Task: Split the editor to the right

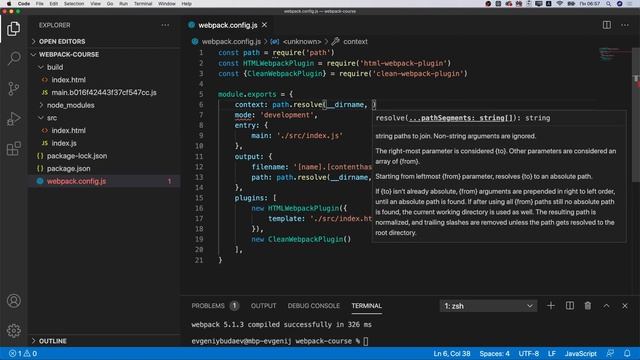Action: [607, 25]
